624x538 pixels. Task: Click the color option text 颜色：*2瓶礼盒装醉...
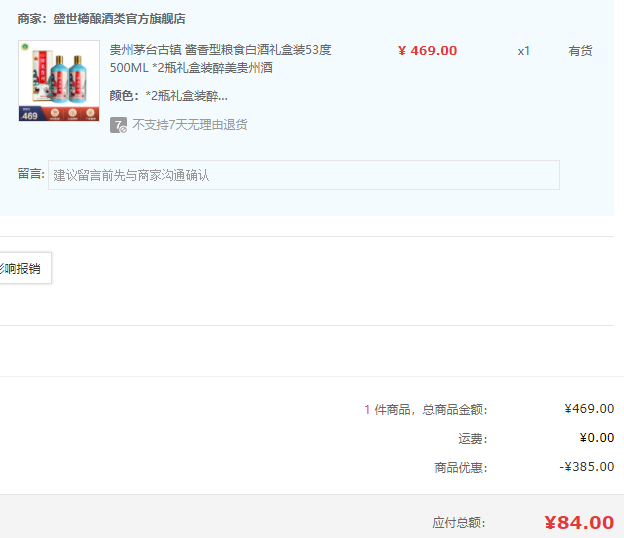(x=169, y=96)
